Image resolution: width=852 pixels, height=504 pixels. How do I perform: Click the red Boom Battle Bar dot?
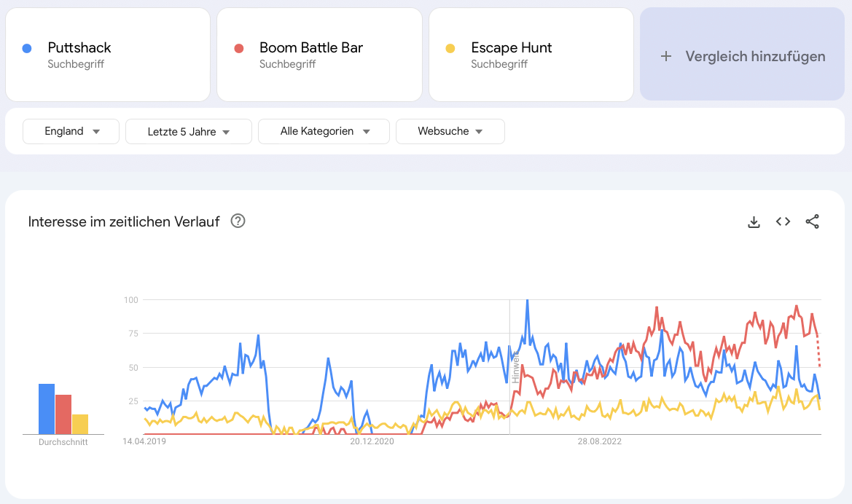click(238, 49)
